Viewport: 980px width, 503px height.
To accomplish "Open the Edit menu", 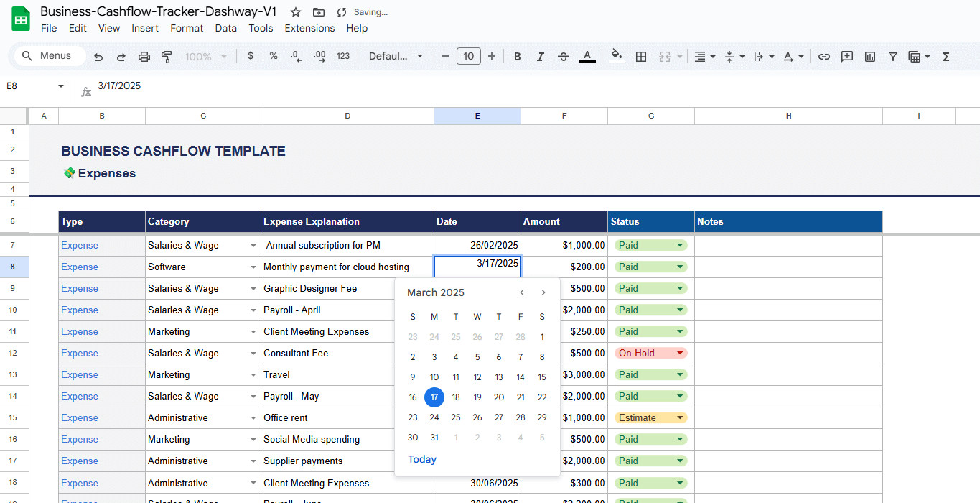I will [x=78, y=28].
